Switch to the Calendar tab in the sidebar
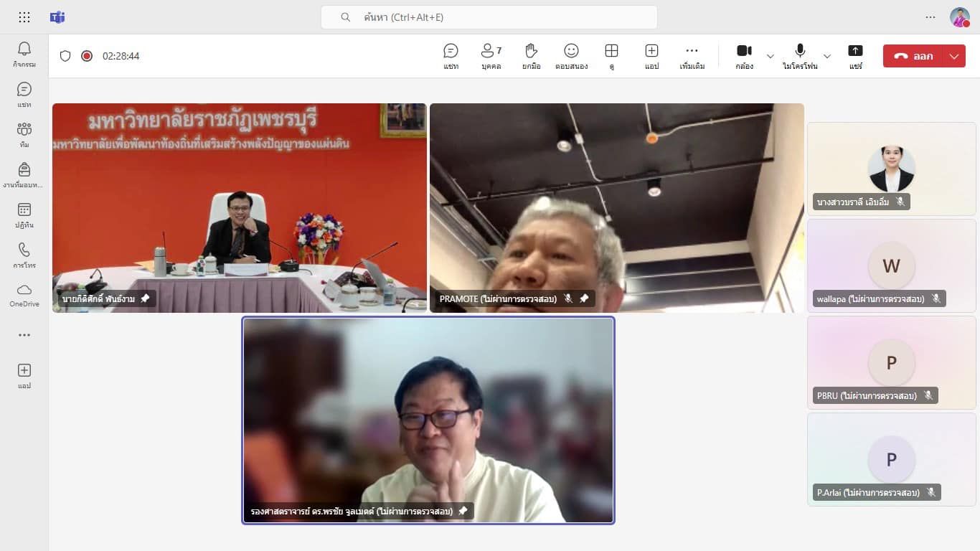This screenshot has width=980, height=551. click(24, 214)
